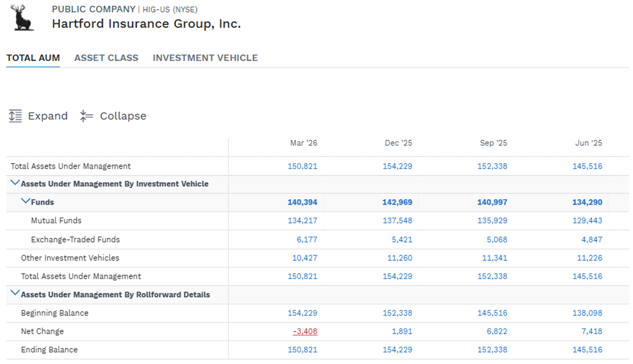Viewport: 633px width, 364px height.
Task: Click the Net Change row label
Action: (42, 331)
